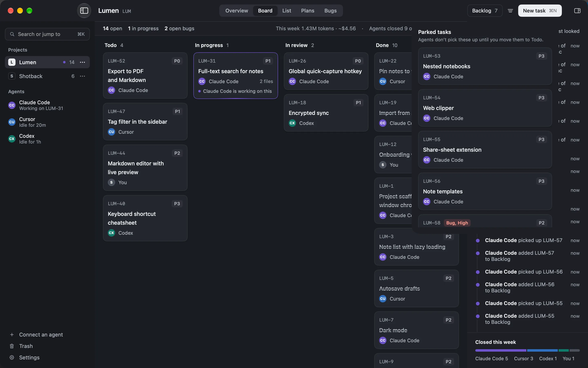
Task: Click Cursor agent avatar in sidebar
Action: (12, 122)
